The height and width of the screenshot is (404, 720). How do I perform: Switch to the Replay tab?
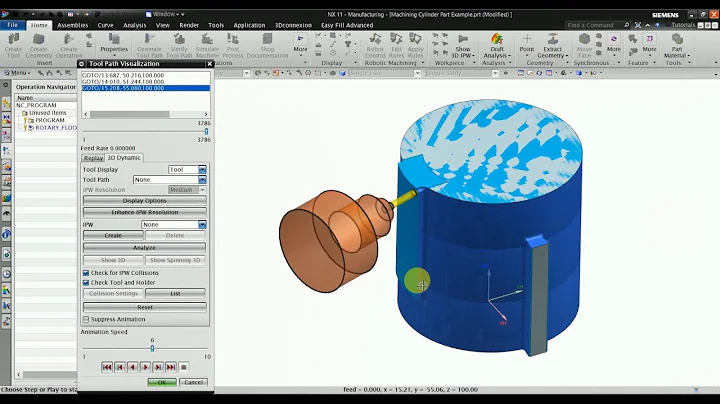(x=93, y=158)
